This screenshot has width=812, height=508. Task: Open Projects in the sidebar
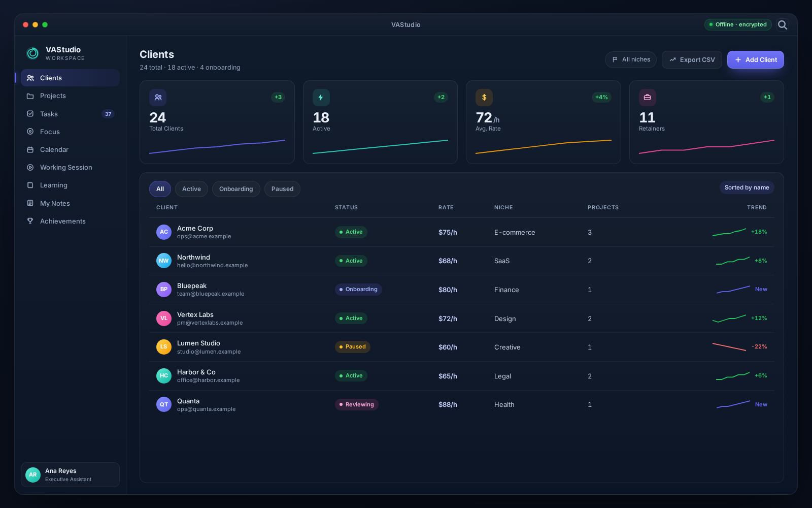[70, 96]
